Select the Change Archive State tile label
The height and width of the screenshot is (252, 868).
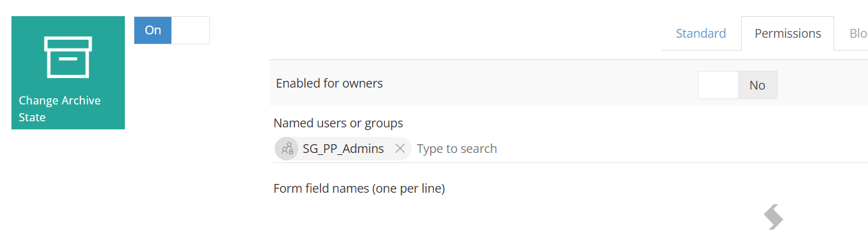pos(59,108)
